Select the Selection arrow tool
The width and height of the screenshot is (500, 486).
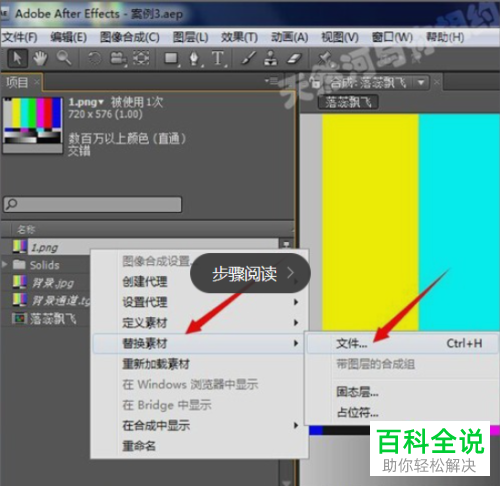click(17, 58)
